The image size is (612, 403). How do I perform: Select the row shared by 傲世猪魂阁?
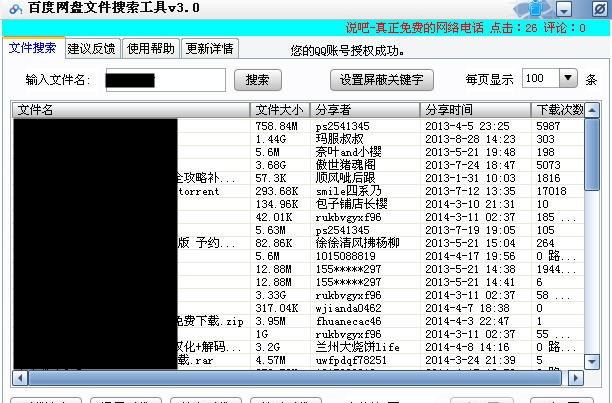click(299, 165)
